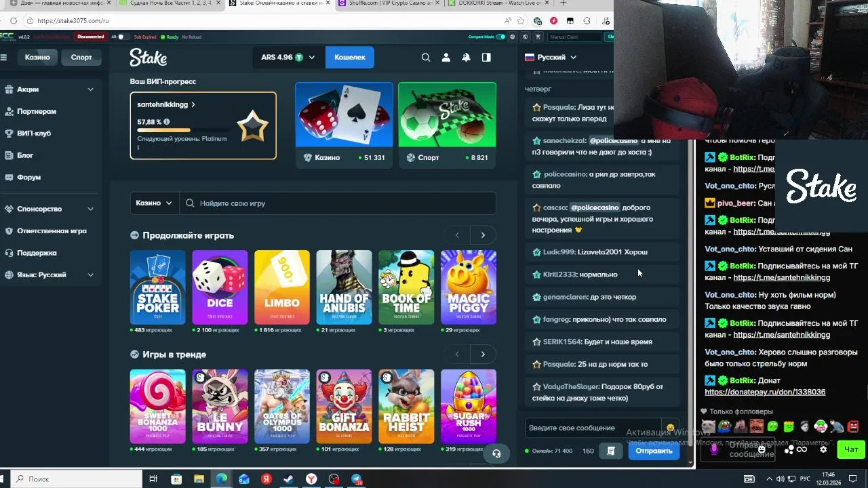This screenshot has width=868, height=488.
Task: Open the user profile icon in header
Action: click(446, 58)
